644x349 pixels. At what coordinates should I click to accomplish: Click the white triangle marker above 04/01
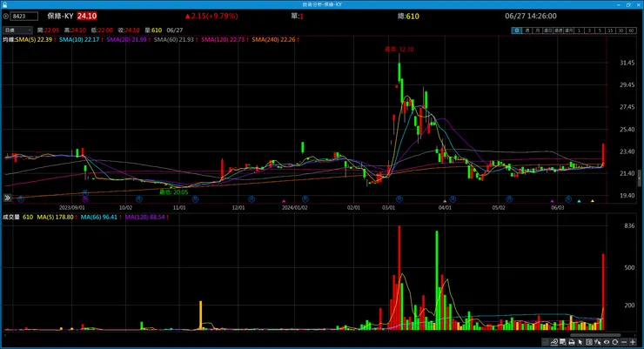pyautogui.click(x=445, y=201)
